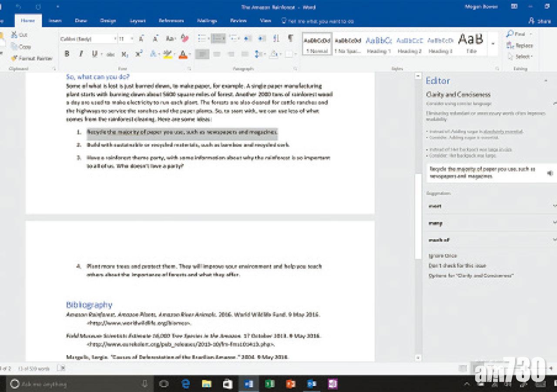
Task: Switch to the References tab
Action: pos(171,21)
